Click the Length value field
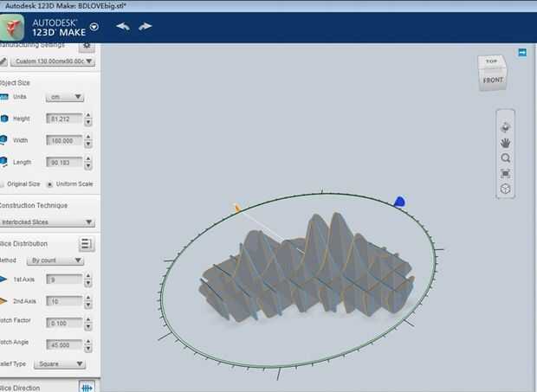 pyautogui.click(x=64, y=163)
